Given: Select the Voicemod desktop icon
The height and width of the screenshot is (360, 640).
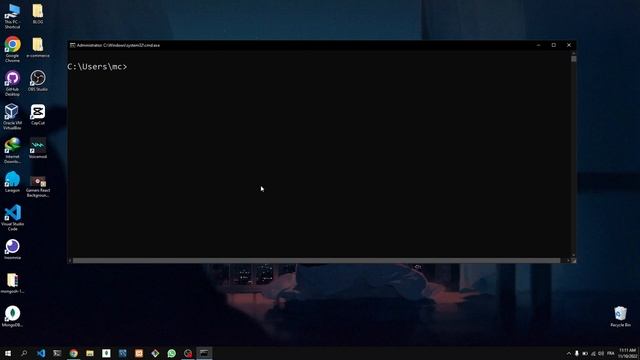Looking at the screenshot, I should tap(38, 148).
